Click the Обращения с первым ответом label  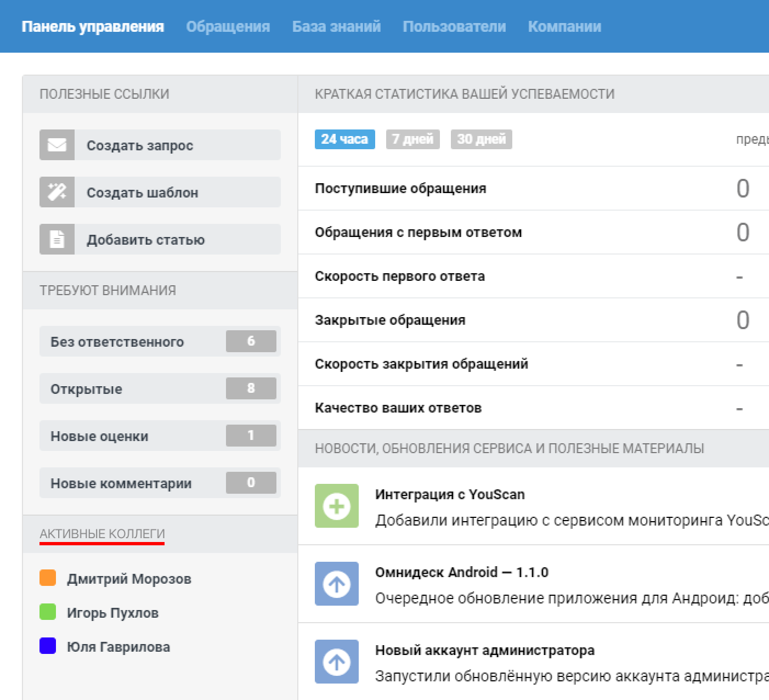pos(419,232)
